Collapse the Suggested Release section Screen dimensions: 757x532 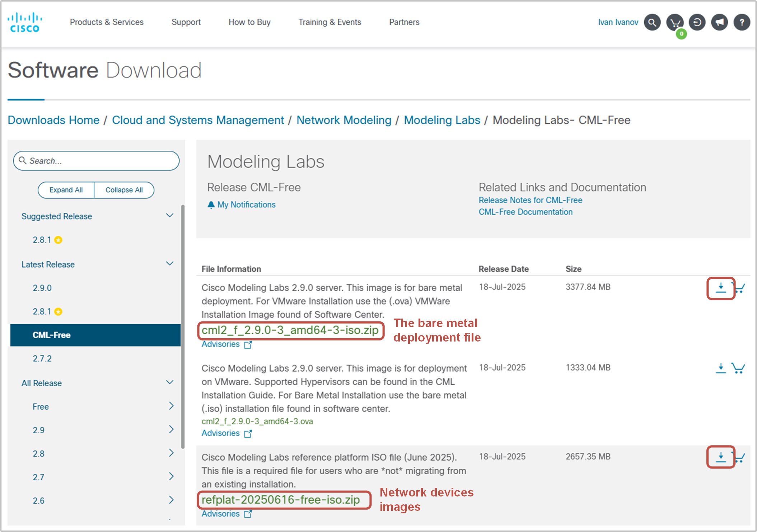point(170,215)
